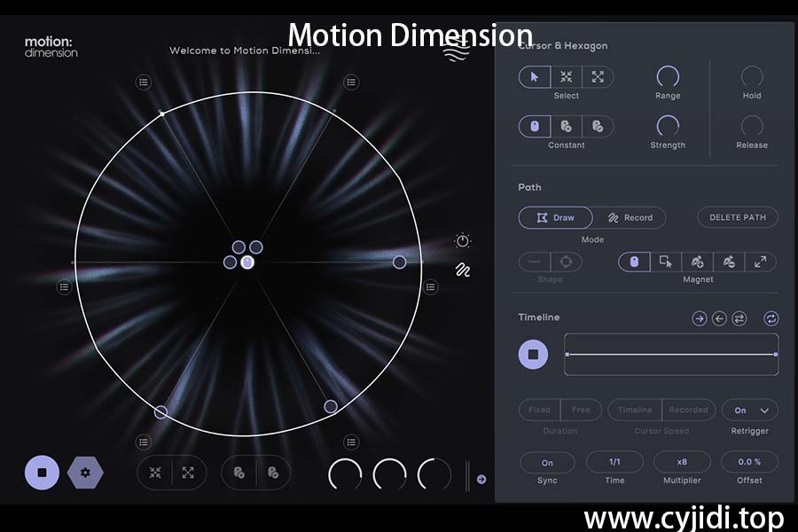This screenshot has width=798, height=532.
Task: Click the third knob in bottom toolbar
Action: [434, 474]
